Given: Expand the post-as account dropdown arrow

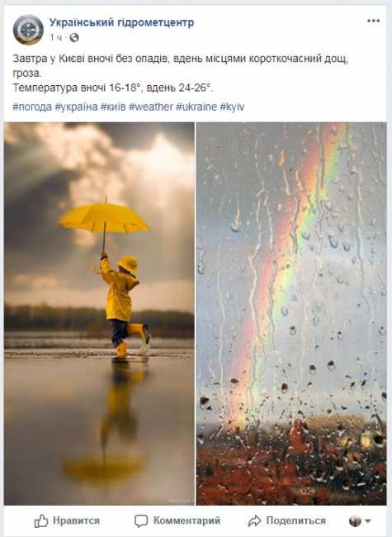Looking at the screenshot, I should [368, 521].
